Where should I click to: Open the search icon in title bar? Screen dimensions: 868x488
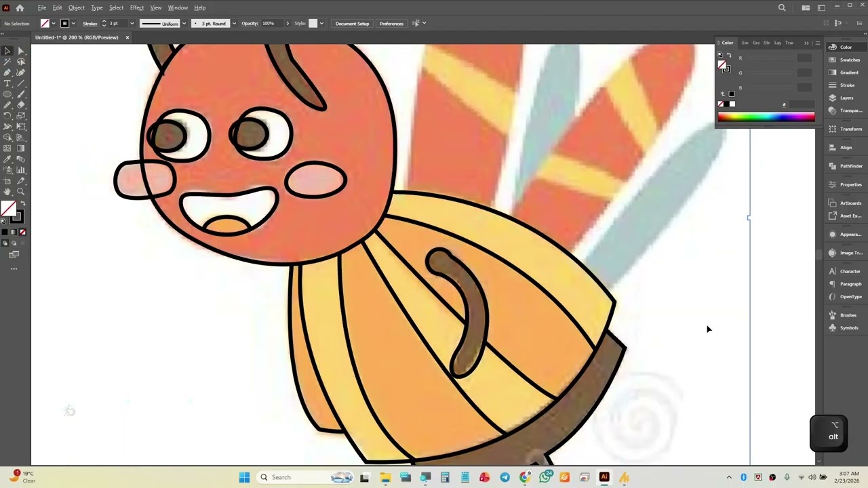pos(782,7)
